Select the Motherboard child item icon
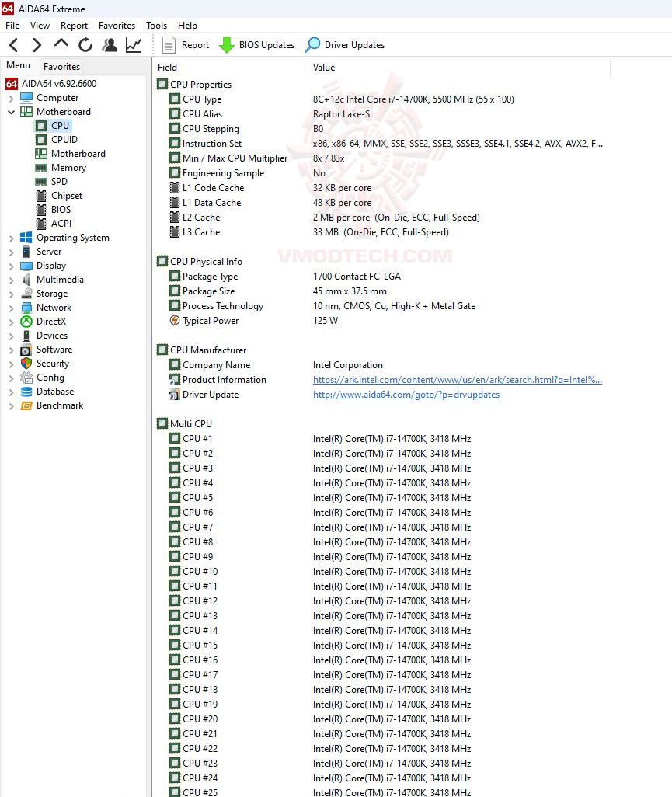 pyautogui.click(x=41, y=154)
